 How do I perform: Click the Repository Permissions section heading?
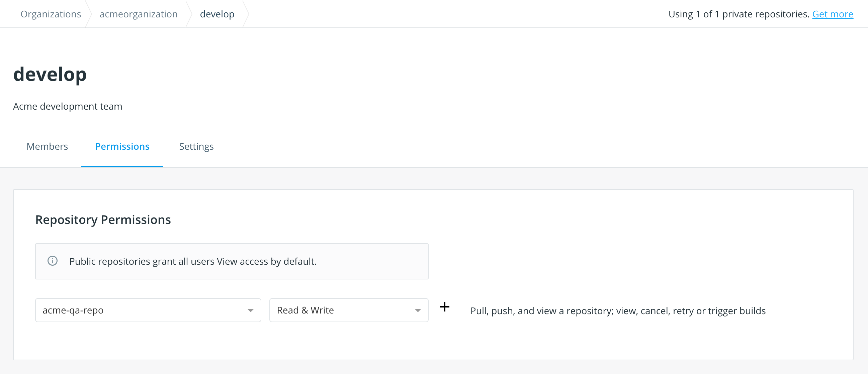point(103,220)
